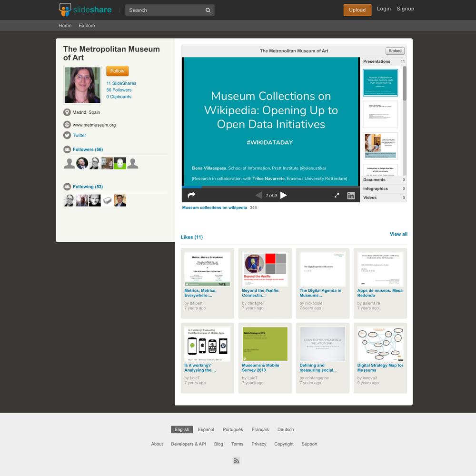Open the 0 Clipboards link
The image size is (476, 476).
coord(119,97)
